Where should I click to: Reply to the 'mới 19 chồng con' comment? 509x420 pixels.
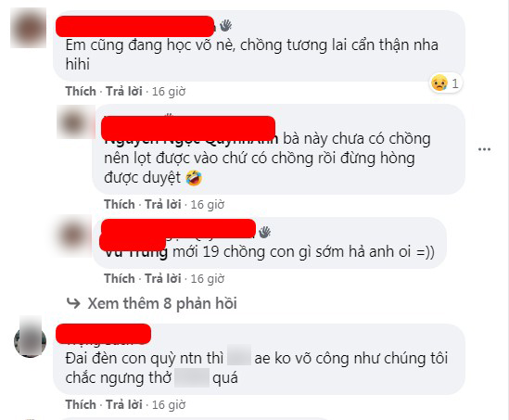pos(163,278)
